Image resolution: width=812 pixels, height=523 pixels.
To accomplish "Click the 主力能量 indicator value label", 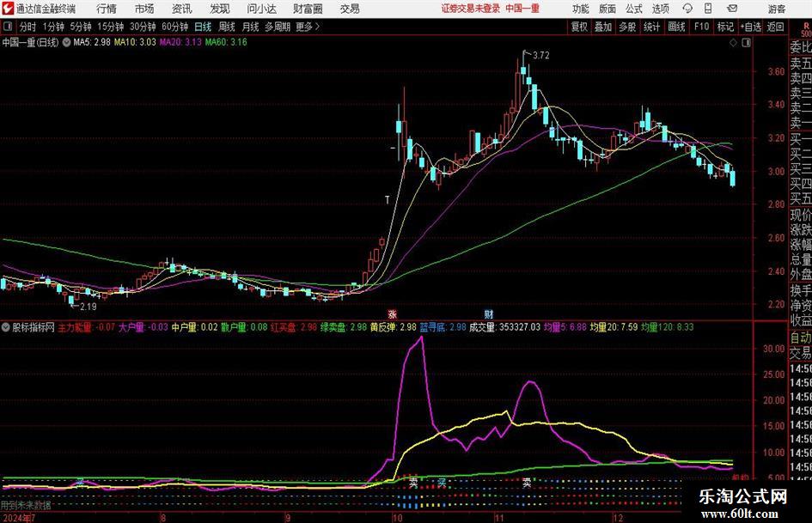I will coord(87,327).
